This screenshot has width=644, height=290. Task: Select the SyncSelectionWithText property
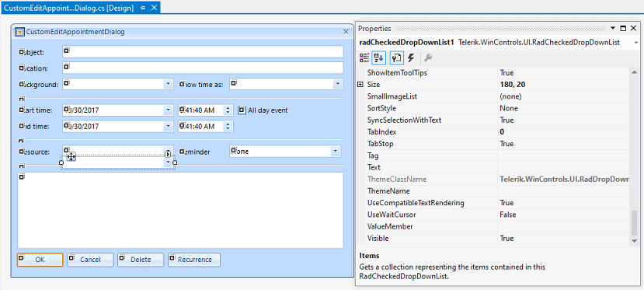(404, 121)
